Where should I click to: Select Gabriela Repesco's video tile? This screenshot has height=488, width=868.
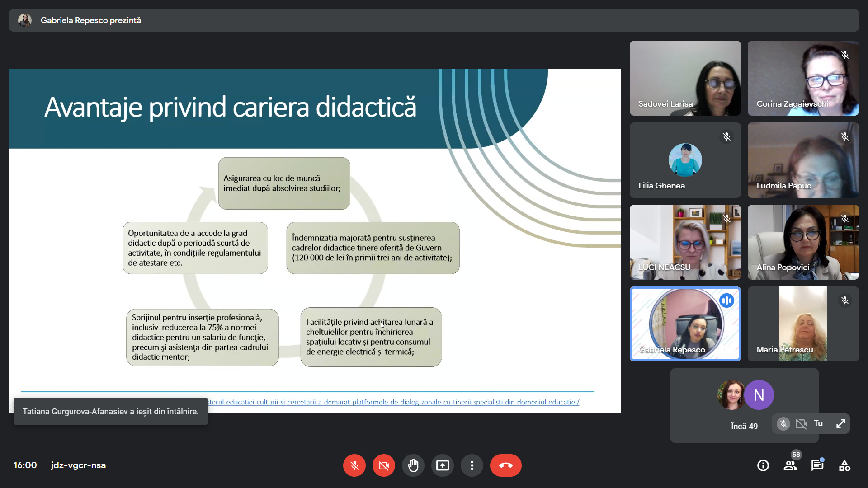[x=685, y=324]
